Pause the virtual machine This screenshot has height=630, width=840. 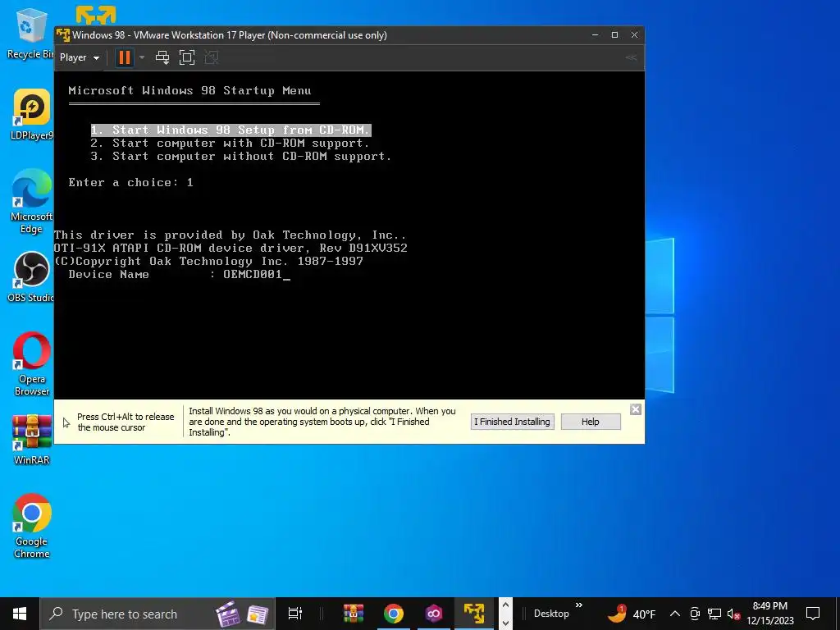125,57
